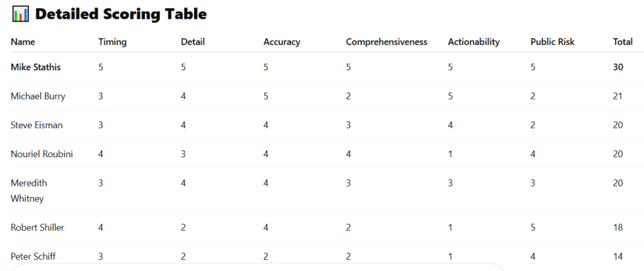Click the bar chart emoji icon
This screenshot has height=271, width=644.
click(20, 14)
